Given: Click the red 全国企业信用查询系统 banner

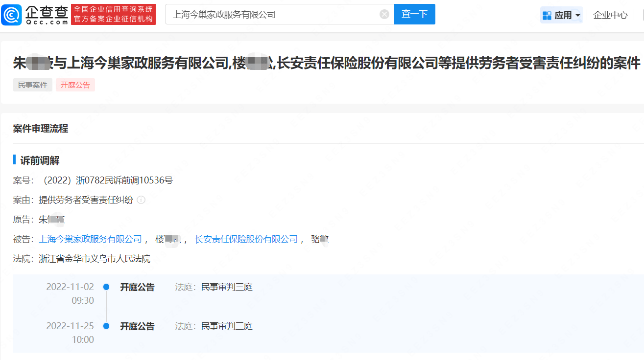Looking at the screenshot, I should click(x=113, y=15).
